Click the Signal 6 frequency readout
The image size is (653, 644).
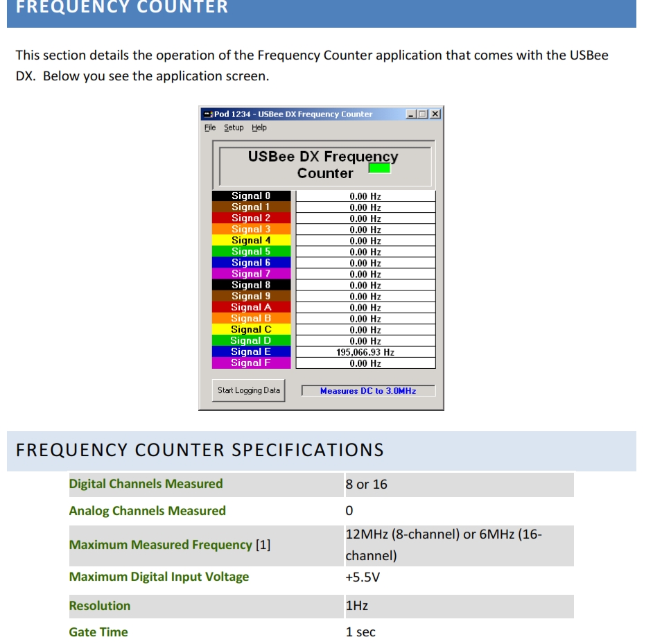365,263
